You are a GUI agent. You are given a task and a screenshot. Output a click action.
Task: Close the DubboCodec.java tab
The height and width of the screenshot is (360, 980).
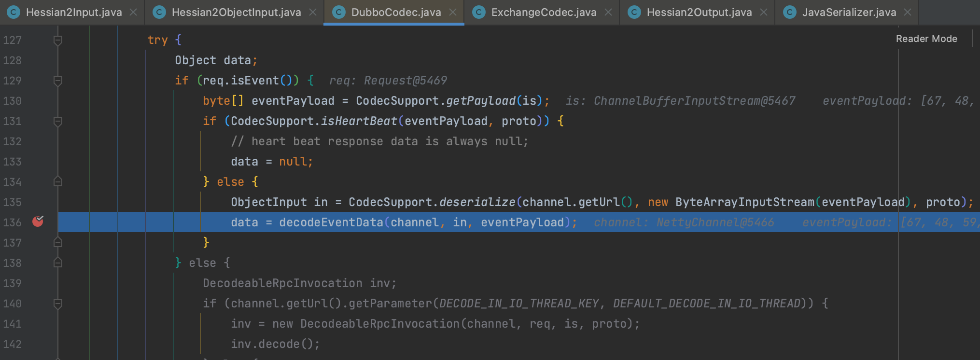coord(453,12)
